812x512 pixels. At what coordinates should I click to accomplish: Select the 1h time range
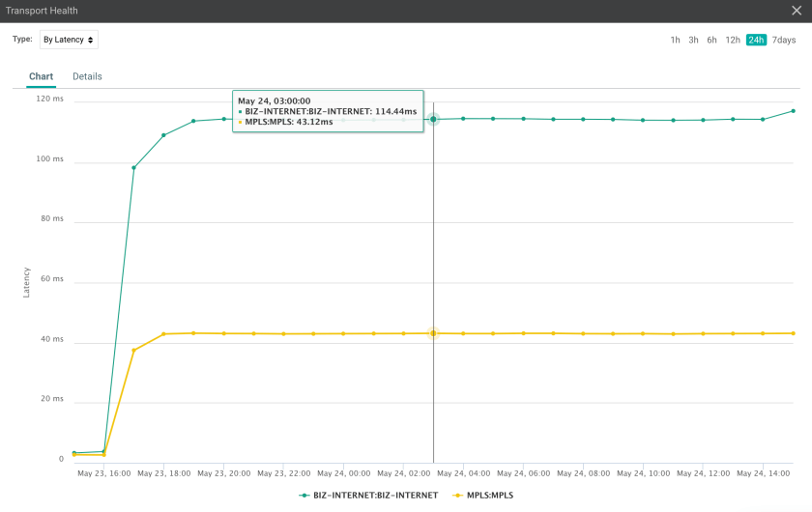point(675,40)
